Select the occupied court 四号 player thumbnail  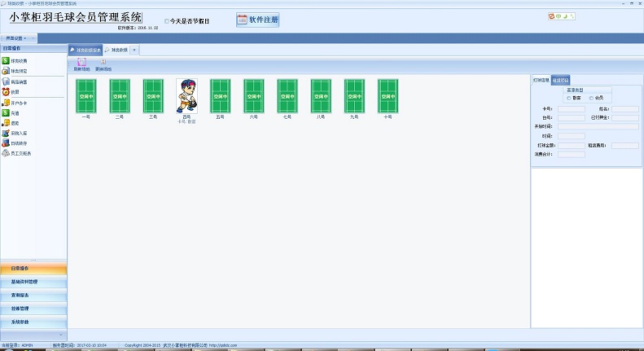coord(186,96)
